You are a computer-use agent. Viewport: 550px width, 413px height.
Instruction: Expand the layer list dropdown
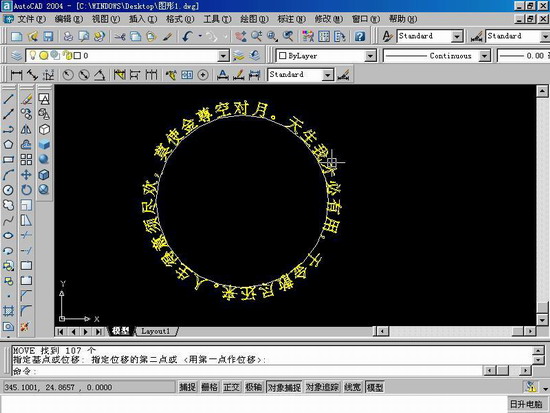[223, 55]
